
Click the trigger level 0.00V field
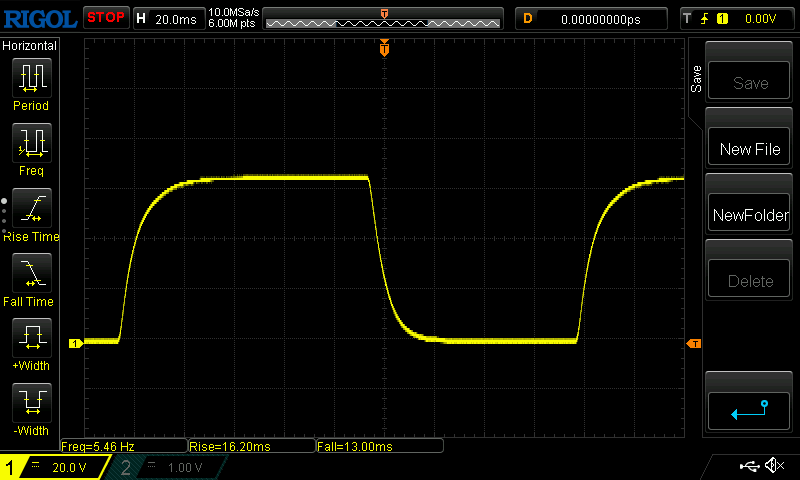[x=760, y=19]
